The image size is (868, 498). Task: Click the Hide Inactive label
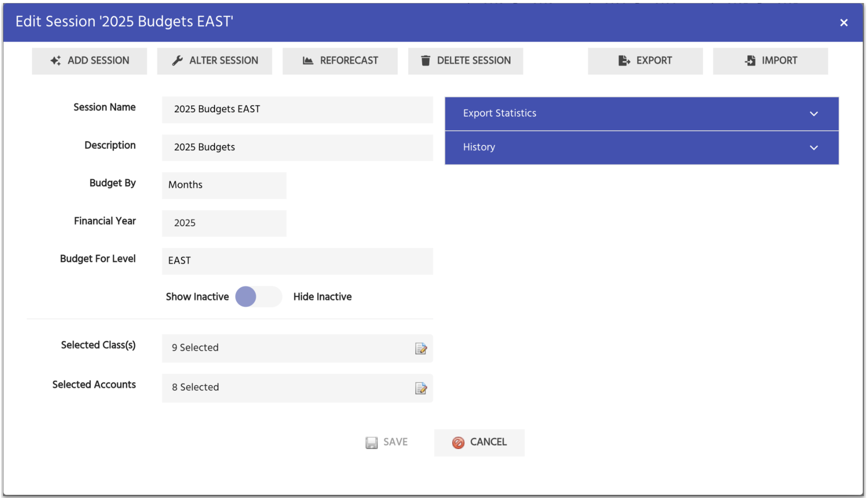[322, 297]
